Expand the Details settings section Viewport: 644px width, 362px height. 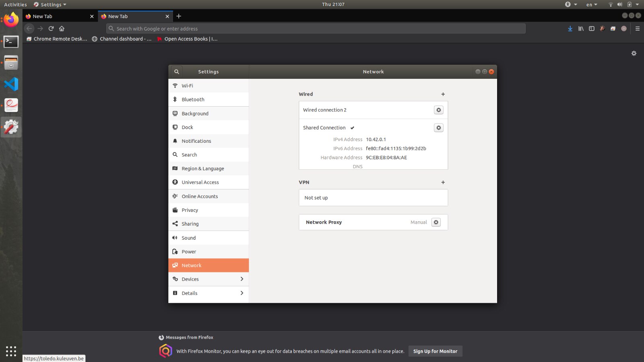pos(208,293)
